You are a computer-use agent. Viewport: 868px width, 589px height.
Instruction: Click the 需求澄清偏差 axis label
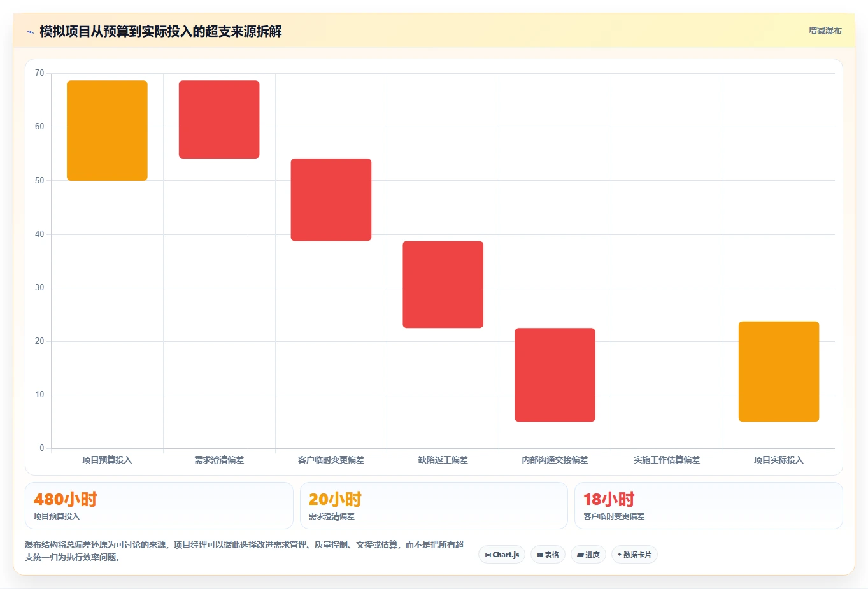[219, 460]
